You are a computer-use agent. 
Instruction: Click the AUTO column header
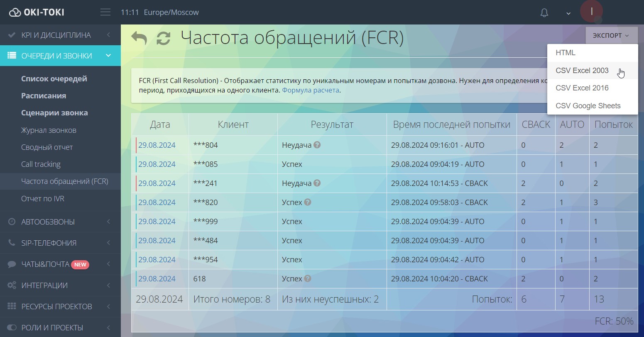tap(572, 125)
